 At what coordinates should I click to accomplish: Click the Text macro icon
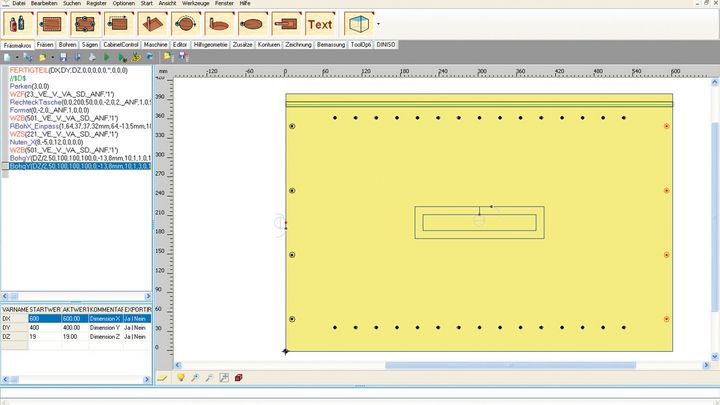(x=320, y=23)
